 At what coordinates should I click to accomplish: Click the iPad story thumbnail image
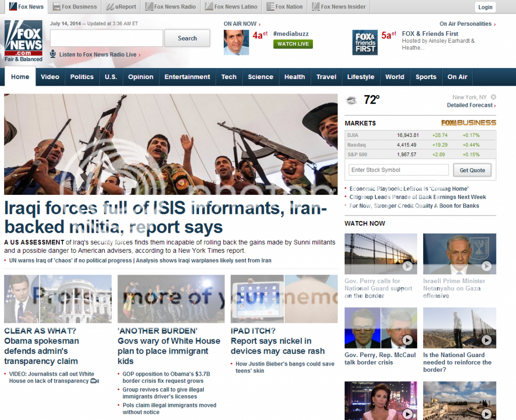tap(284, 299)
